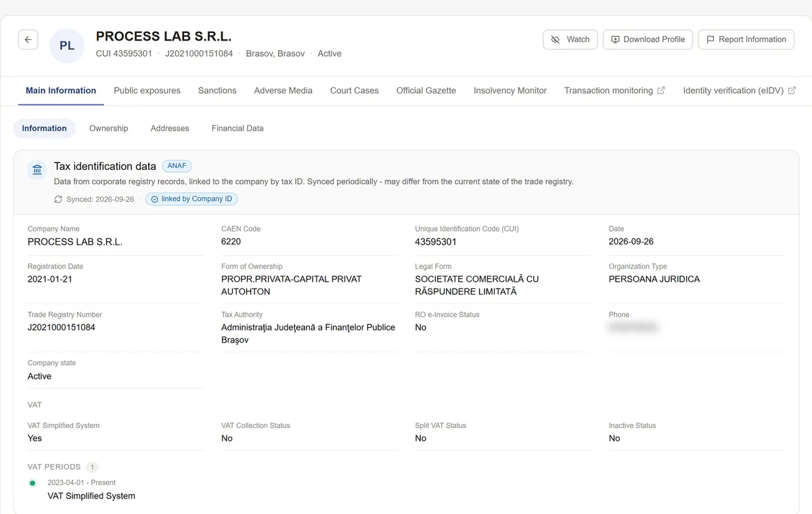This screenshot has height=514, width=812.
Task: Switch to the Sanctions tab
Action: pos(217,91)
